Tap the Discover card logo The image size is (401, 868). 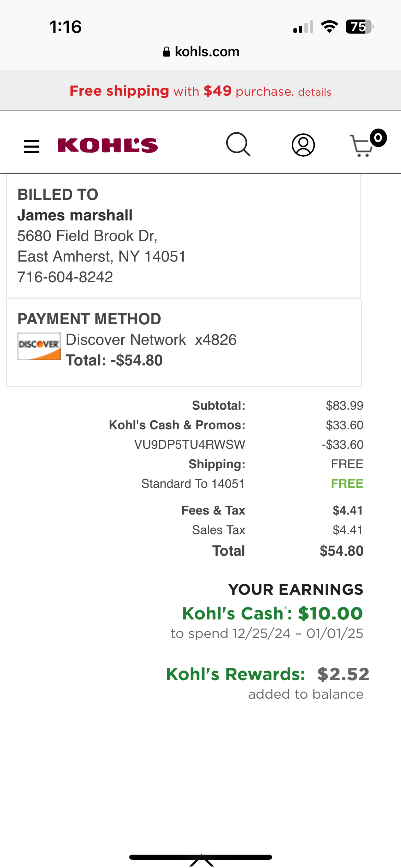[39, 346]
